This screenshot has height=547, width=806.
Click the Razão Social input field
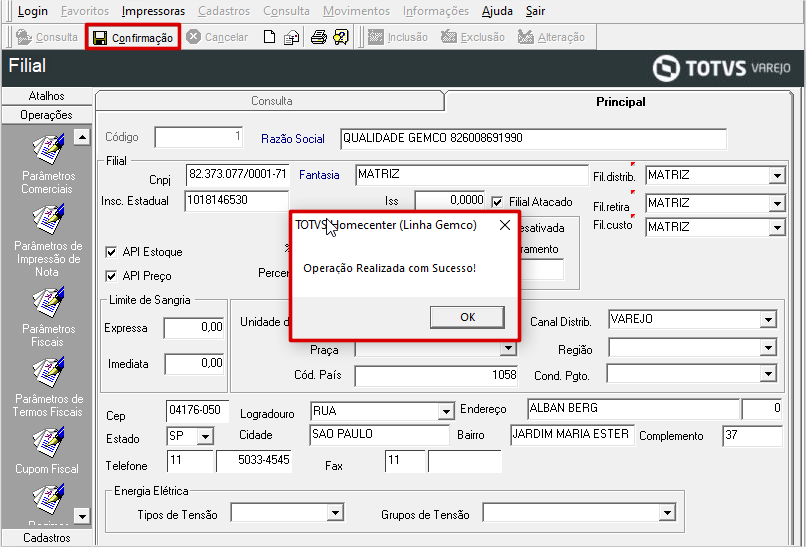(533, 139)
